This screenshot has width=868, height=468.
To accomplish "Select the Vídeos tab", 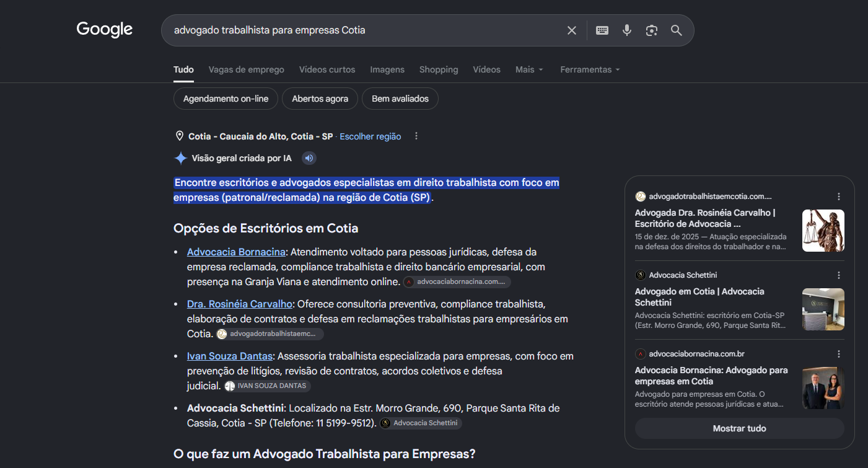I will pos(487,69).
